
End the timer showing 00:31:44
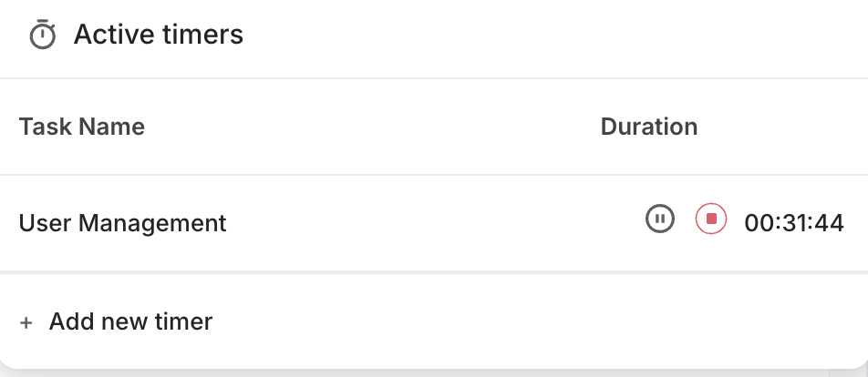[x=711, y=219]
